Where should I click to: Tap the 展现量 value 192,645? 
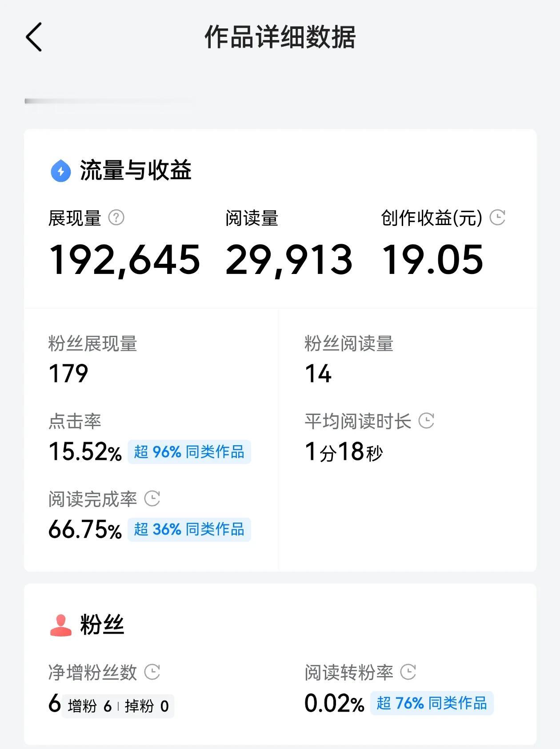coord(124,260)
